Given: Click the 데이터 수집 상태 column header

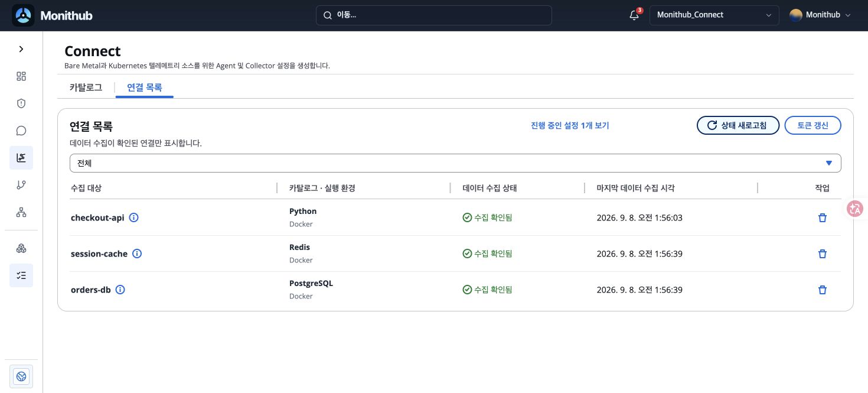Looking at the screenshot, I should 490,188.
